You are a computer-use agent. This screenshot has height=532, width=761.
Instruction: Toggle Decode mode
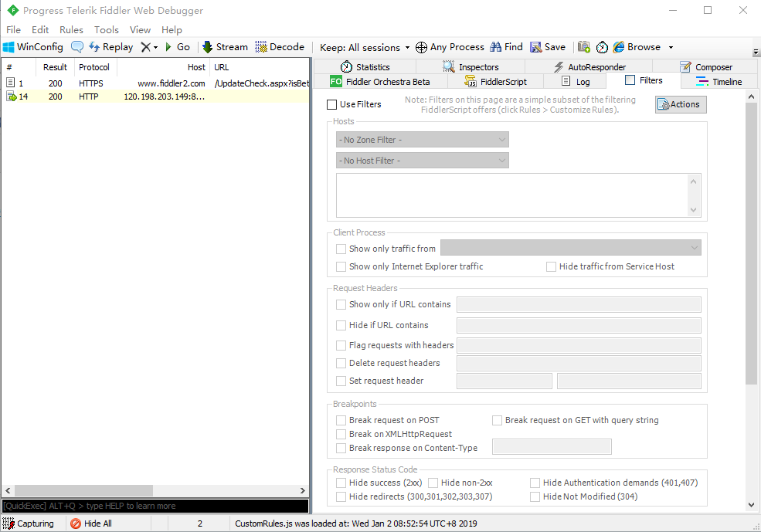280,47
